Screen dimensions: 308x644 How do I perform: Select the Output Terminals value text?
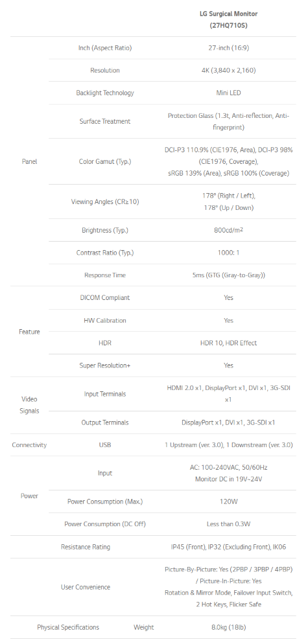(x=229, y=422)
